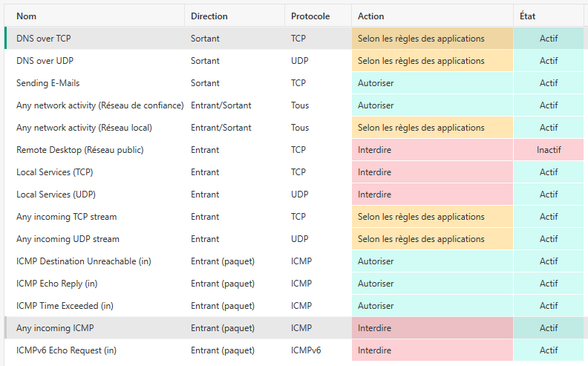Image resolution: width=588 pixels, height=366 pixels.
Task: Select the ICMP Destination Unreachable (in) rule
Action: (83, 261)
